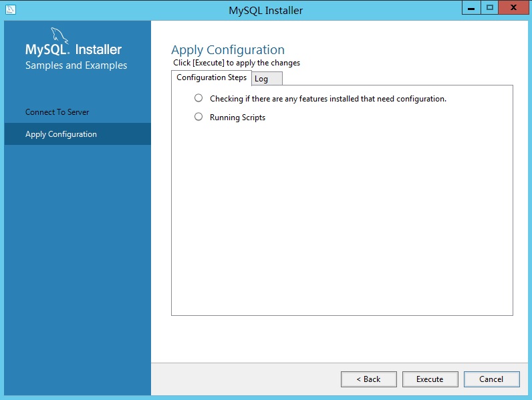The image size is (532, 400).
Task: Click the 'Apply Configuration' page heading
Action: [228, 50]
